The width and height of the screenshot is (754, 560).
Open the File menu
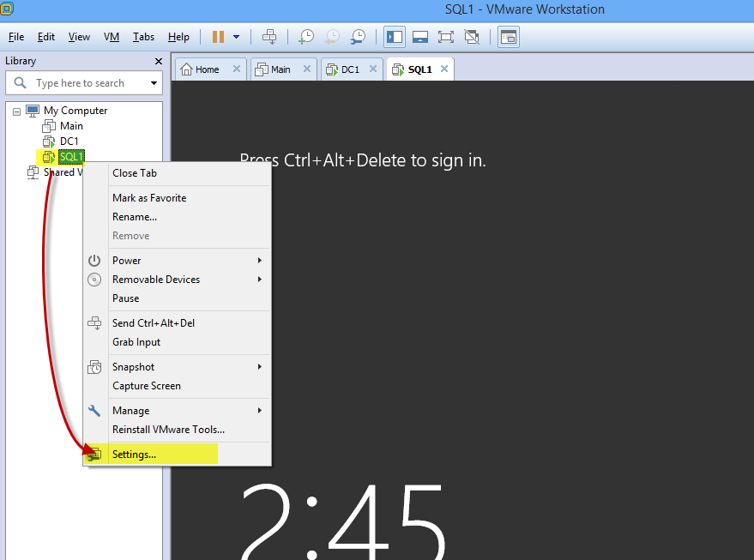(x=16, y=37)
